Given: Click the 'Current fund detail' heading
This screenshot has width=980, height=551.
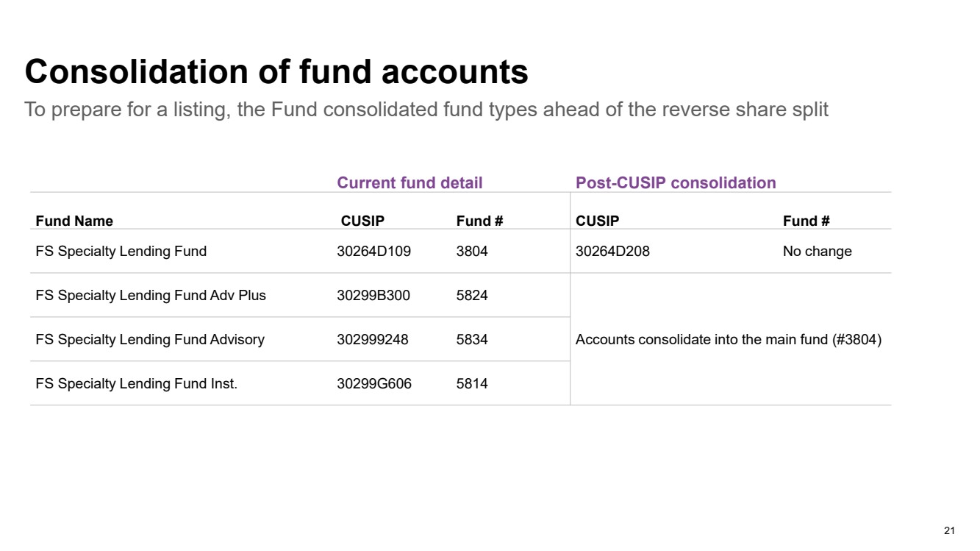Looking at the screenshot, I should click(x=409, y=182).
